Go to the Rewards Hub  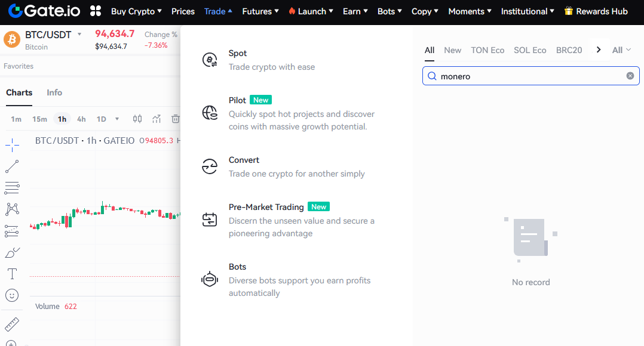[x=596, y=11]
